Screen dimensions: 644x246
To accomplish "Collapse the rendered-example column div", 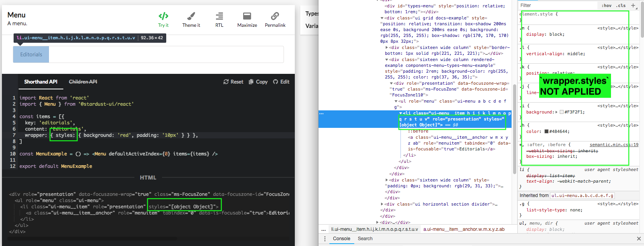I will 386,60.
